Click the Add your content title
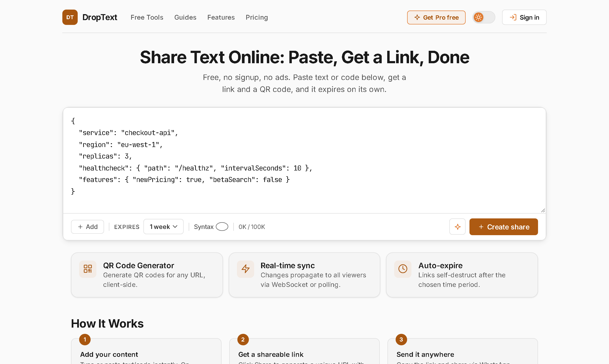Viewport: 609px width, 364px height. [109, 354]
